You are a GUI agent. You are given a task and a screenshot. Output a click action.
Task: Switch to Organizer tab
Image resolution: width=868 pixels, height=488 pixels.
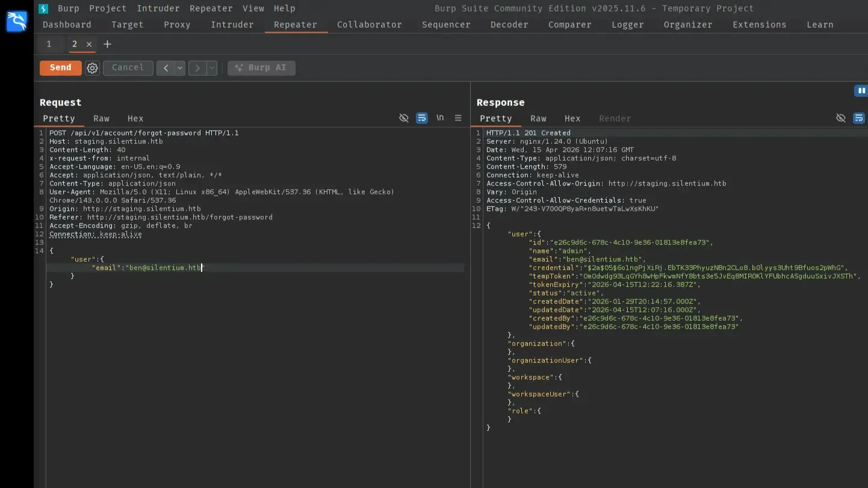[x=688, y=25]
